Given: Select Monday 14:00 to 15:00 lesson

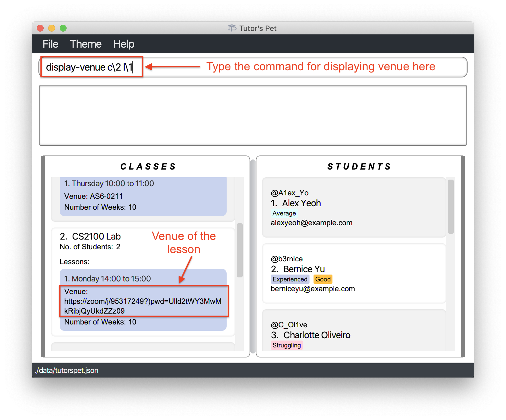Looking at the screenshot, I should click(143, 300).
